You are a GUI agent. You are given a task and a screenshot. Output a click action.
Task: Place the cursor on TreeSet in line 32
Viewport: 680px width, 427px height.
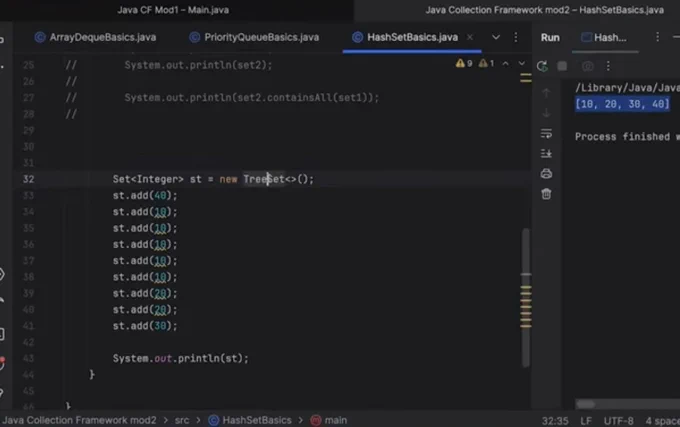(264, 179)
